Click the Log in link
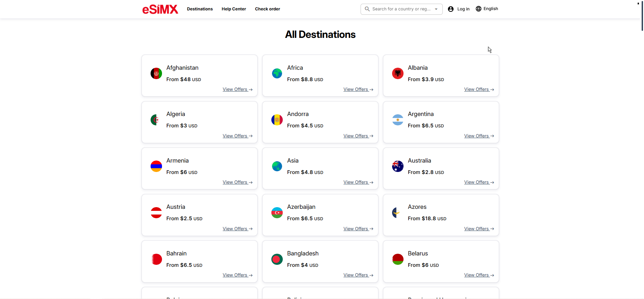This screenshot has width=644, height=299. pyautogui.click(x=463, y=9)
